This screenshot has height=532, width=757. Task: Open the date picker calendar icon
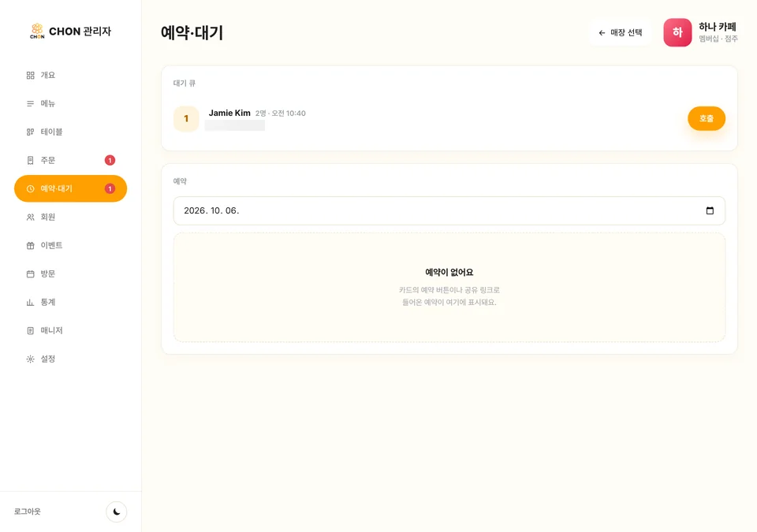point(710,210)
